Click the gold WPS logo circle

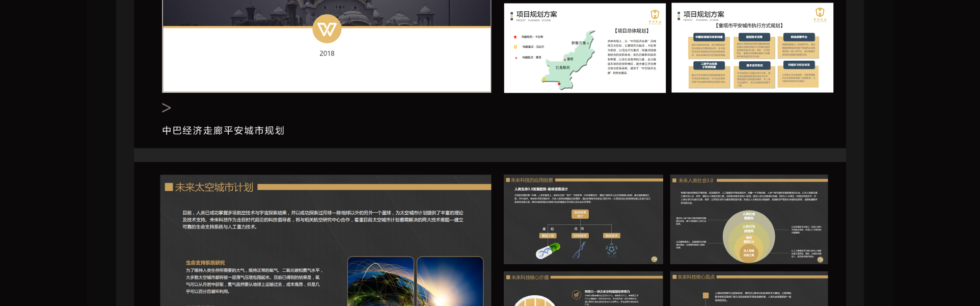click(x=327, y=29)
